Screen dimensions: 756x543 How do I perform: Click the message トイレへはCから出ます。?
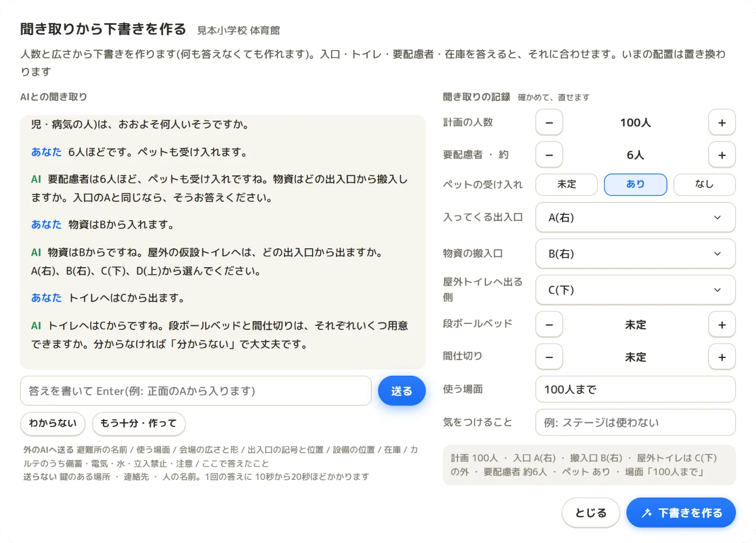pos(126,298)
